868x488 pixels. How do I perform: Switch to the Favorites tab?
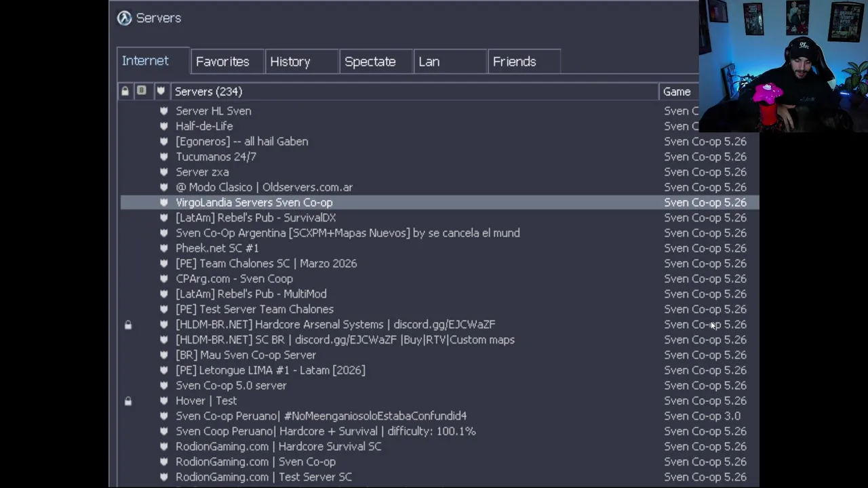pos(222,62)
